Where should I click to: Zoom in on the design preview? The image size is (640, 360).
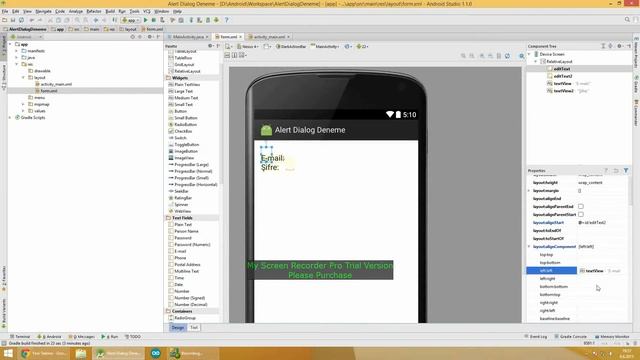coord(482,56)
